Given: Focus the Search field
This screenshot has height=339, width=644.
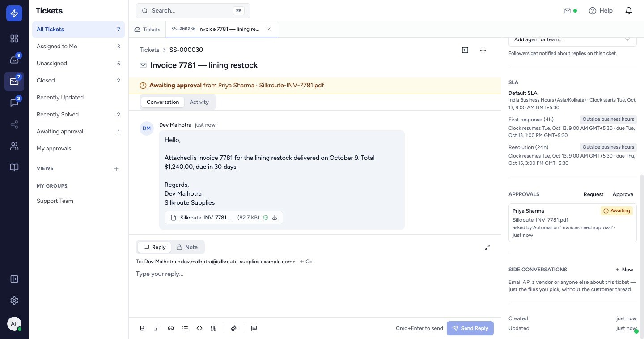Looking at the screenshot, I should [193, 11].
